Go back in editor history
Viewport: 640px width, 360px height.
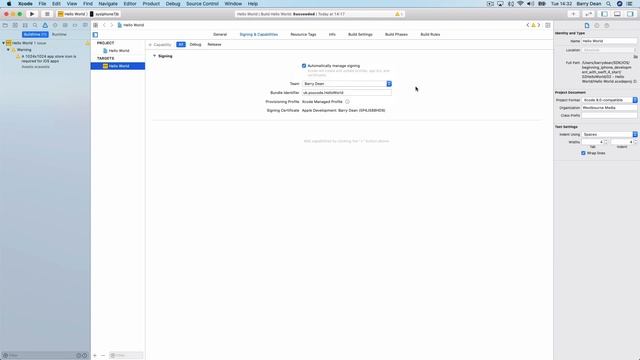104,25
